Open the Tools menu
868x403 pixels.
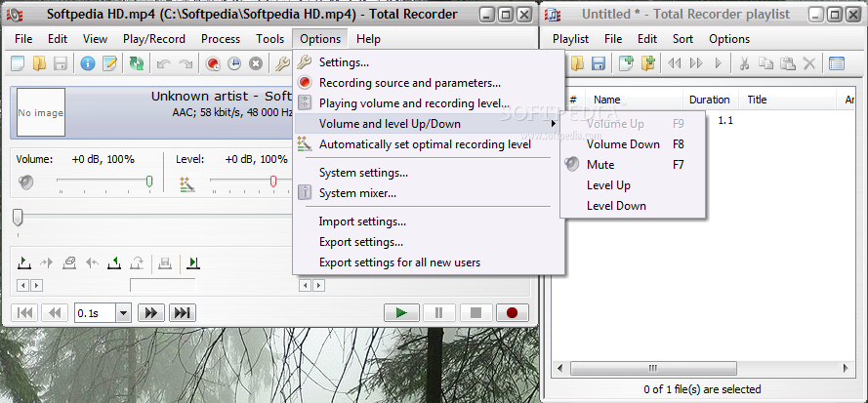pyautogui.click(x=270, y=39)
